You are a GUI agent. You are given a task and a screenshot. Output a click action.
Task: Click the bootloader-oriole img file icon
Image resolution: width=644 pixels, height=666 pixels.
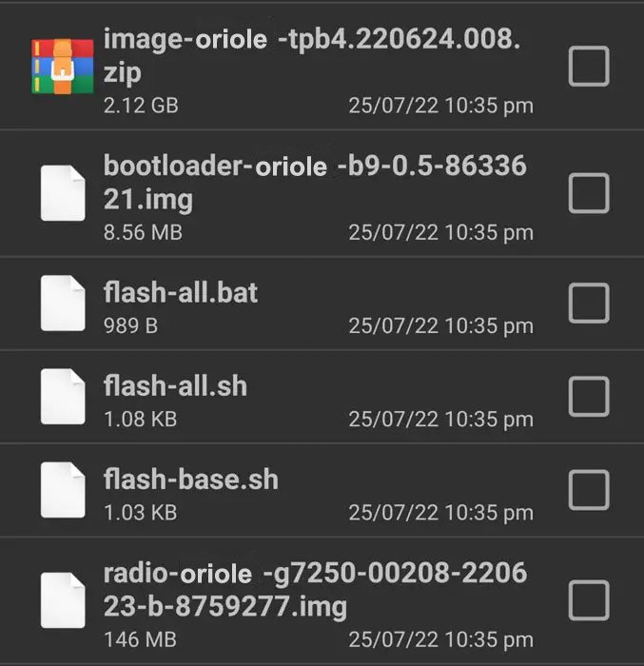(x=65, y=193)
